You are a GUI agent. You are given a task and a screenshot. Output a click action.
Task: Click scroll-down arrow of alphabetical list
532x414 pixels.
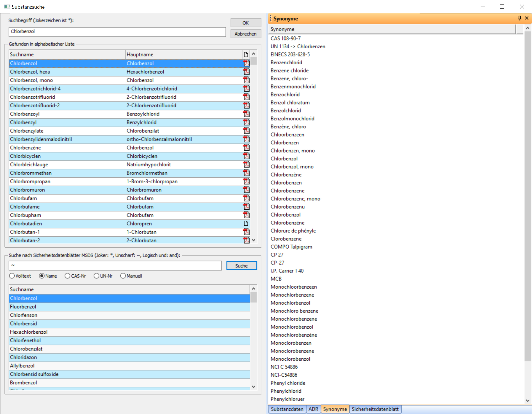[x=254, y=240]
